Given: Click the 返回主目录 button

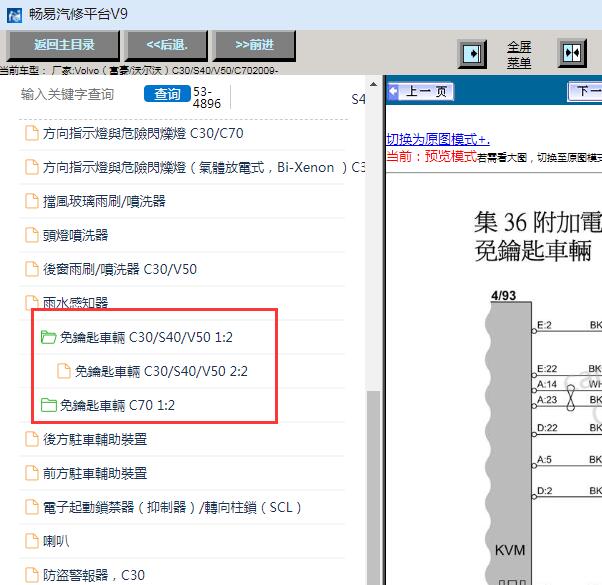Looking at the screenshot, I should (64, 45).
